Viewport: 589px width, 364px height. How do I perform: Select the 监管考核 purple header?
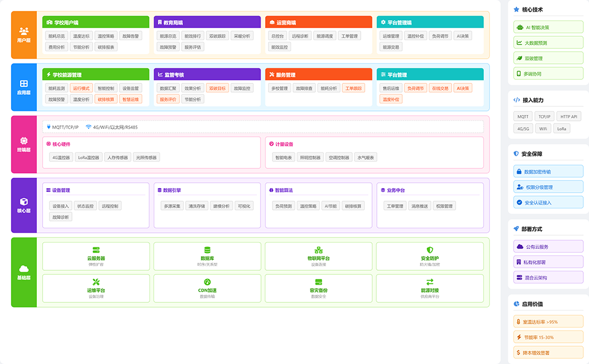[207, 75]
